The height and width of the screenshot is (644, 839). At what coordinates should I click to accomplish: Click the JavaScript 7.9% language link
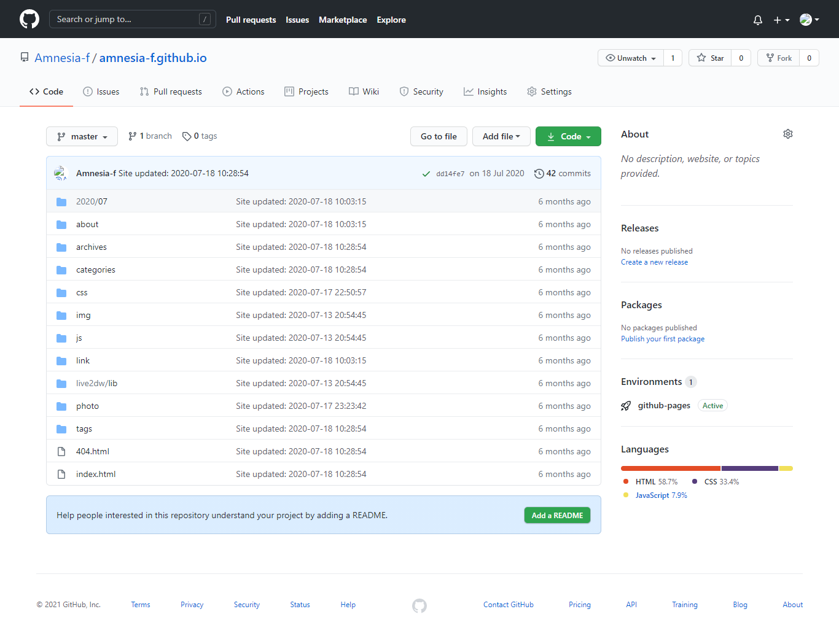[661, 495]
